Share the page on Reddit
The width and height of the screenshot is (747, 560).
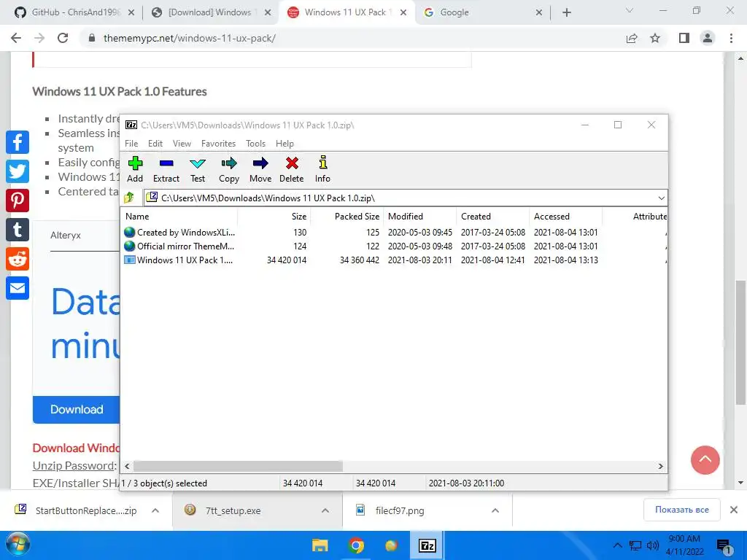18,259
